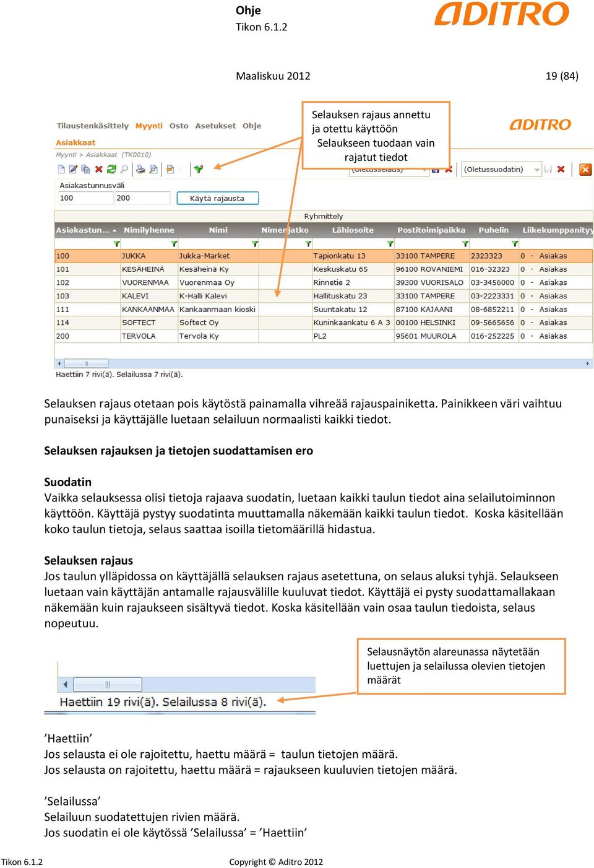Viewport: 594px width, 868px height.
Task: Open the Ohje menu
Action: pos(252,126)
